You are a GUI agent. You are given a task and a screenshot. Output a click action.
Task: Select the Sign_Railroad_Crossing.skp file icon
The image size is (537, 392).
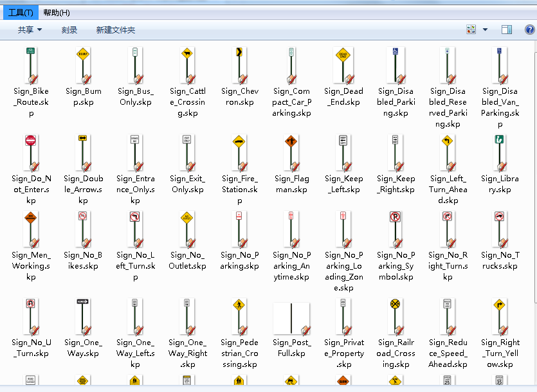[x=396, y=317]
